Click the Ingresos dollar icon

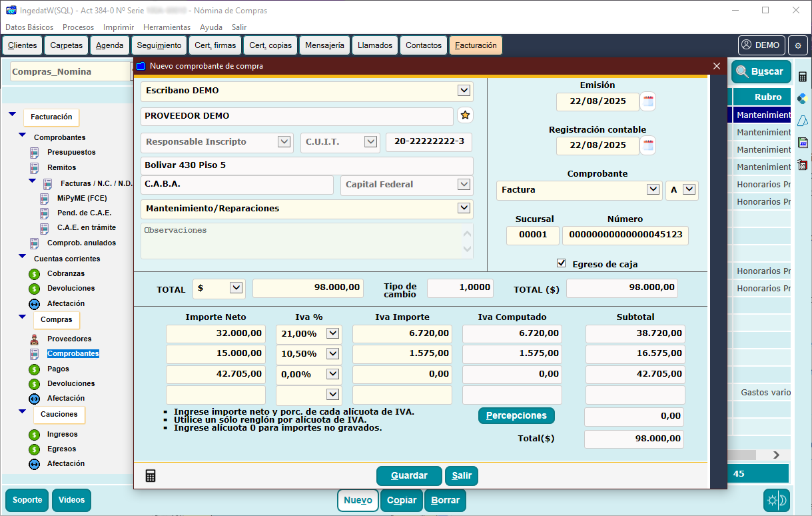[x=34, y=435]
